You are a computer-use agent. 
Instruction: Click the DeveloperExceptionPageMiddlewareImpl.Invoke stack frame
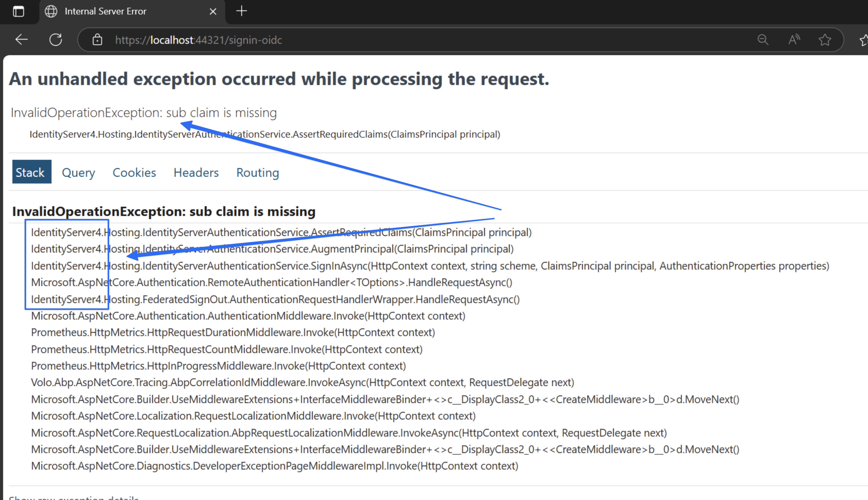(x=274, y=466)
